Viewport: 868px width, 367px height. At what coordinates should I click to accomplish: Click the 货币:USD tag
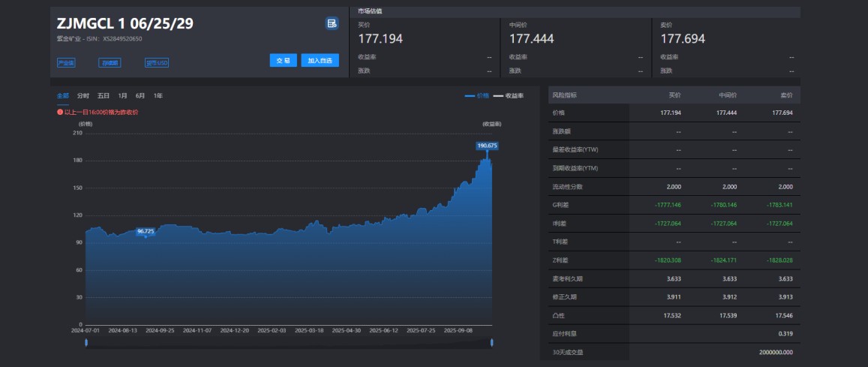pyautogui.click(x=157, y=63)
